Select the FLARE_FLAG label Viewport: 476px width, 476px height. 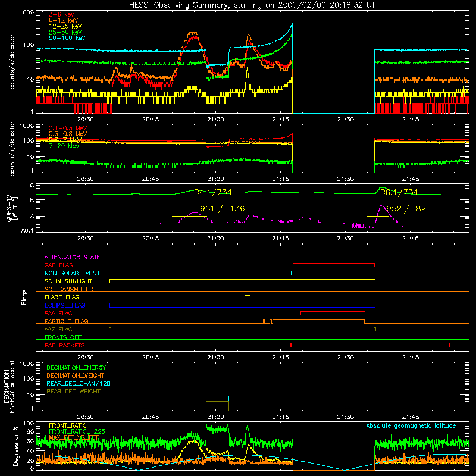pos(62,297)
